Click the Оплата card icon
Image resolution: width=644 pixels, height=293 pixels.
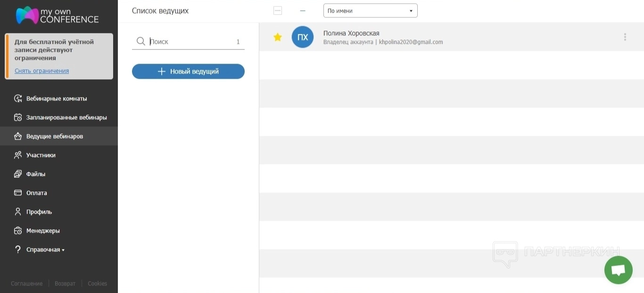tap(18, 193)
